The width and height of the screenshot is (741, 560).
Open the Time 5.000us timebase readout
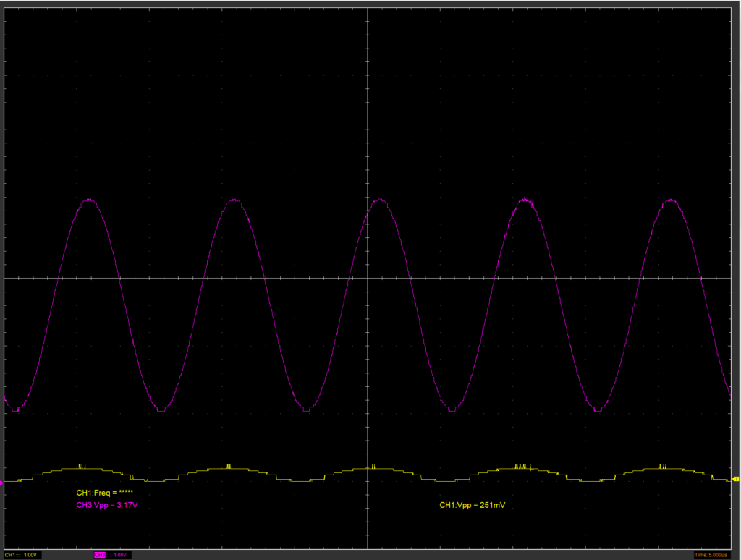coord(714,555)
